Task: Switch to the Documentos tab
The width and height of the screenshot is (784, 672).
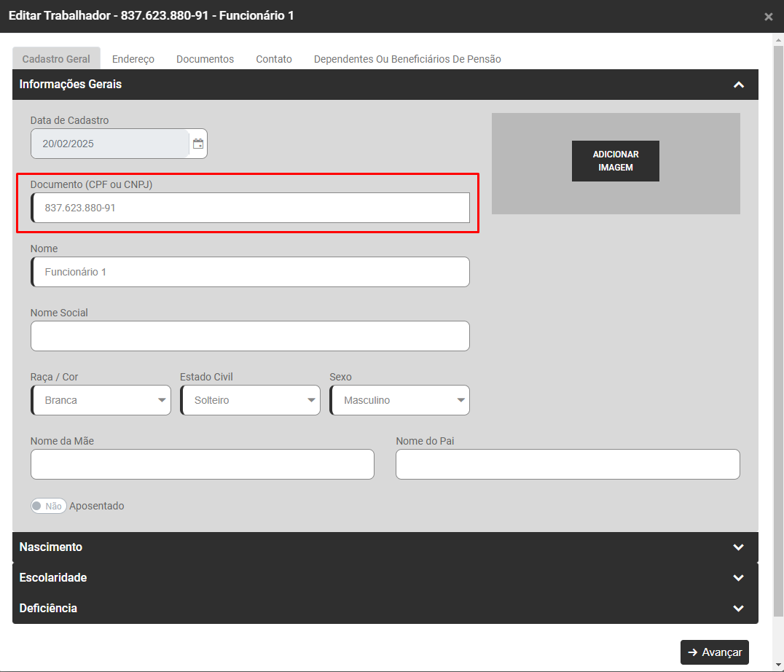Action: pos(205,59)
